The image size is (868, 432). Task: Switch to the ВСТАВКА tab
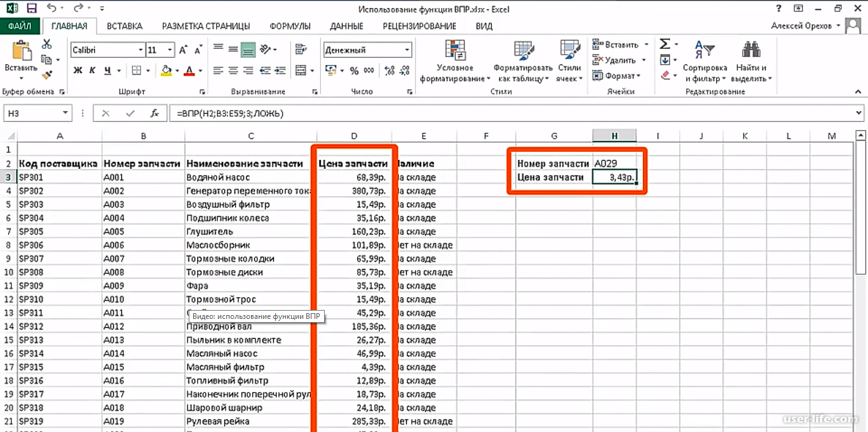coord(125,26)
